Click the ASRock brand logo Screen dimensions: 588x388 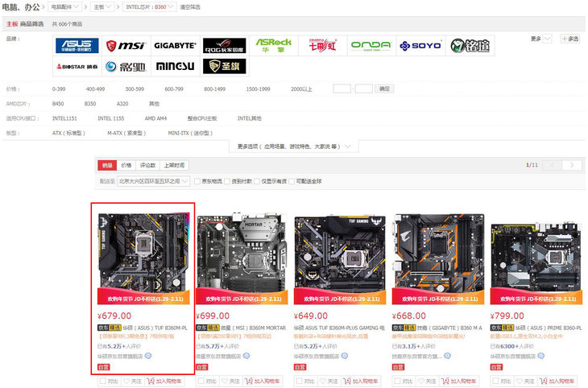pos(273,46)
